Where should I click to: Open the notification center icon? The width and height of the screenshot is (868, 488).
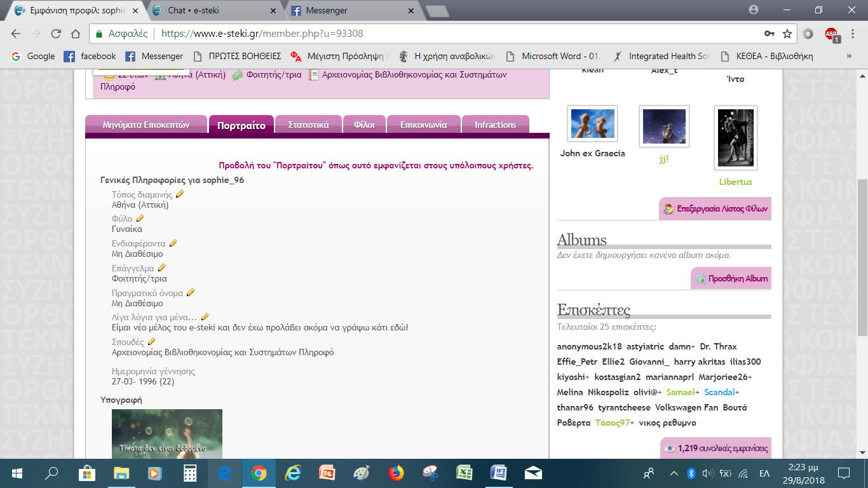pos(844,473)
